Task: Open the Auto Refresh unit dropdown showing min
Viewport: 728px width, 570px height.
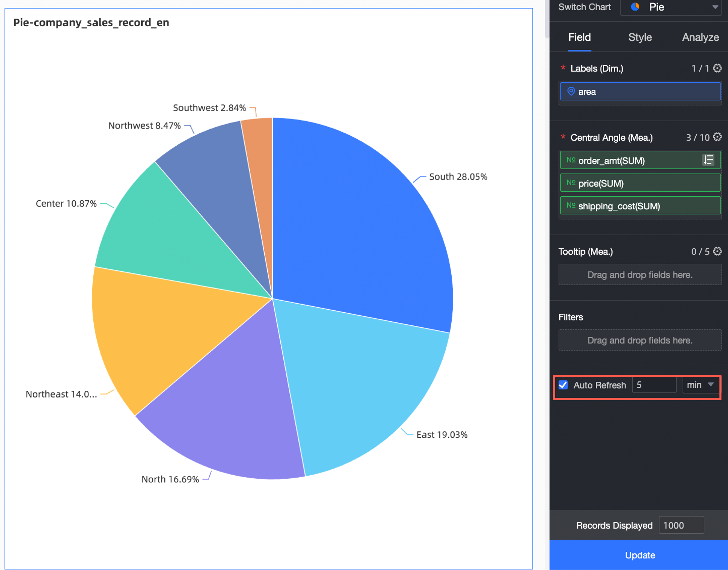Action: tap(700, 385)
